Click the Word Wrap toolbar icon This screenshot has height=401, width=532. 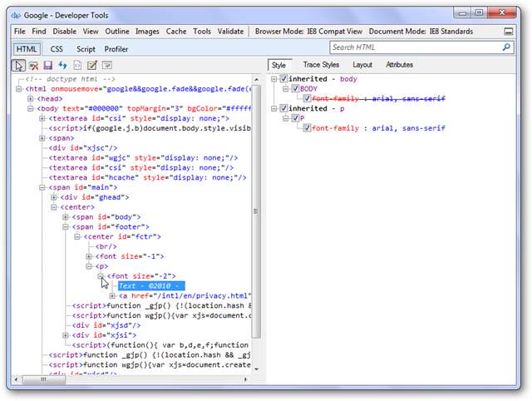107,65
